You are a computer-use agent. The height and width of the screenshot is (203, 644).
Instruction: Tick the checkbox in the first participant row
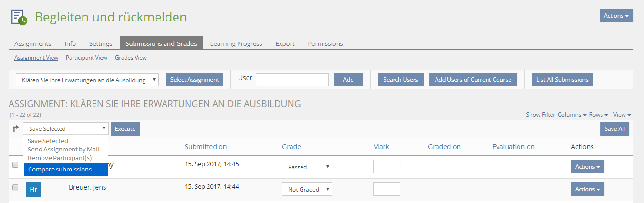[15, 165]
